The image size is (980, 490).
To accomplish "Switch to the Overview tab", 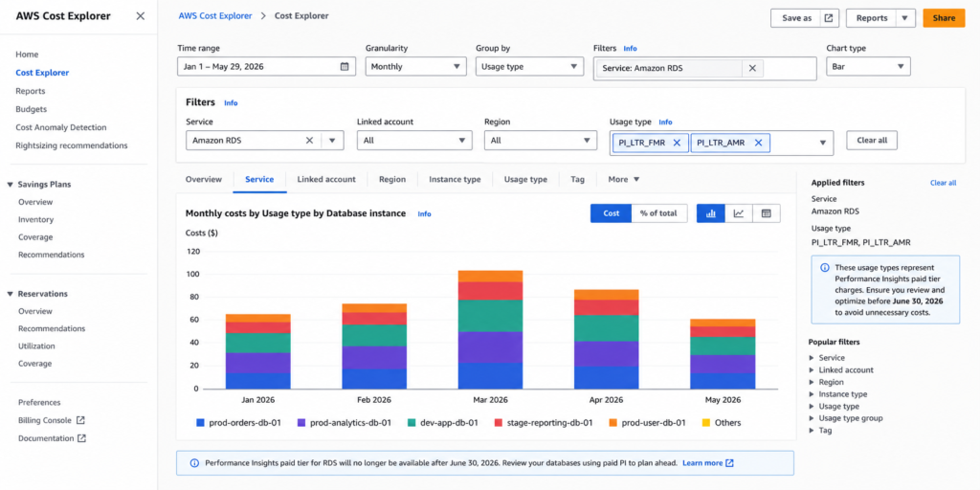I will 203,179.
